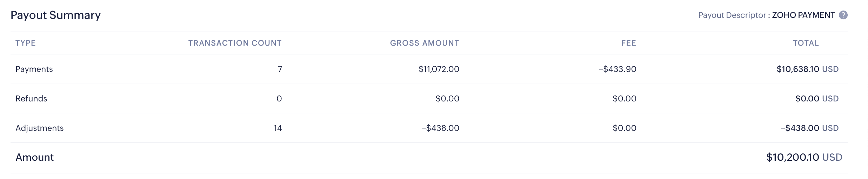
Task: Click the Adjustments transaction count 14
Action: 278,128
